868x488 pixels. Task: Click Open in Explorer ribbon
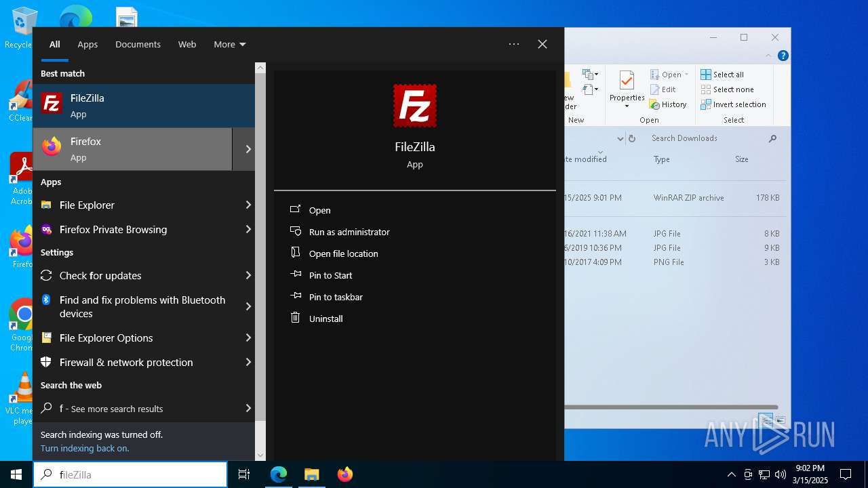669,75
